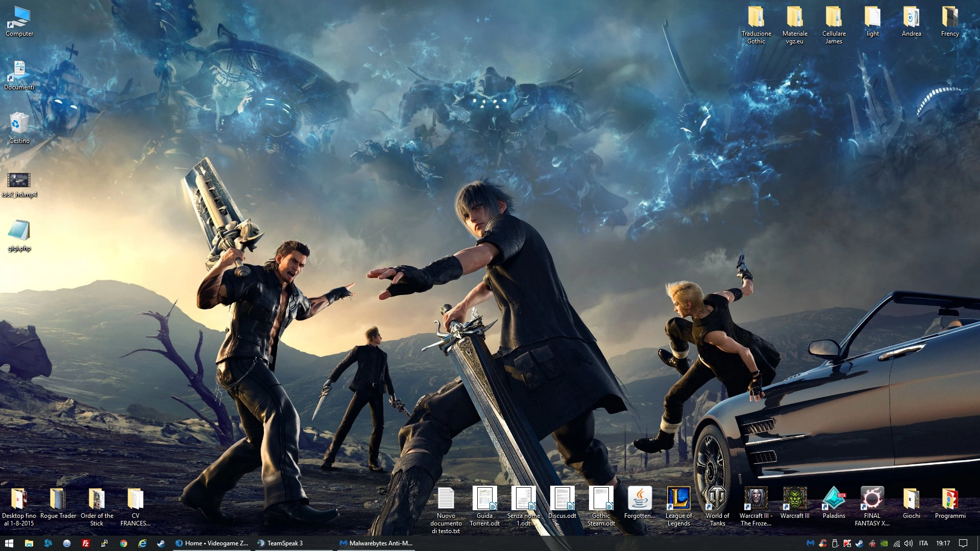This screenshot has height=551, width=980.
Task: Select the Forgotten... Java icon
Action: pyautogui.click(x=640, y=503)
